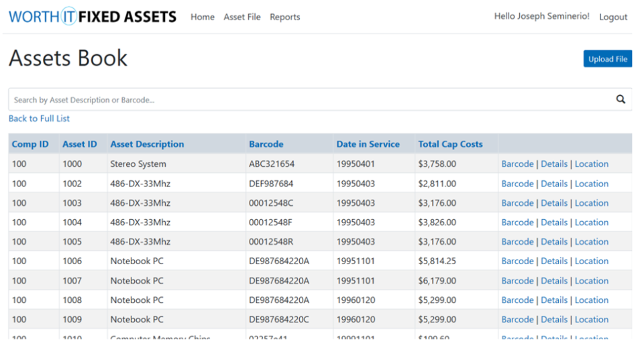Image resolution: width=644 pixels, height=354 pixels.
Task: Open Barcode link for asset 1003
Action: pyautogui.click(x=517, y=203)
